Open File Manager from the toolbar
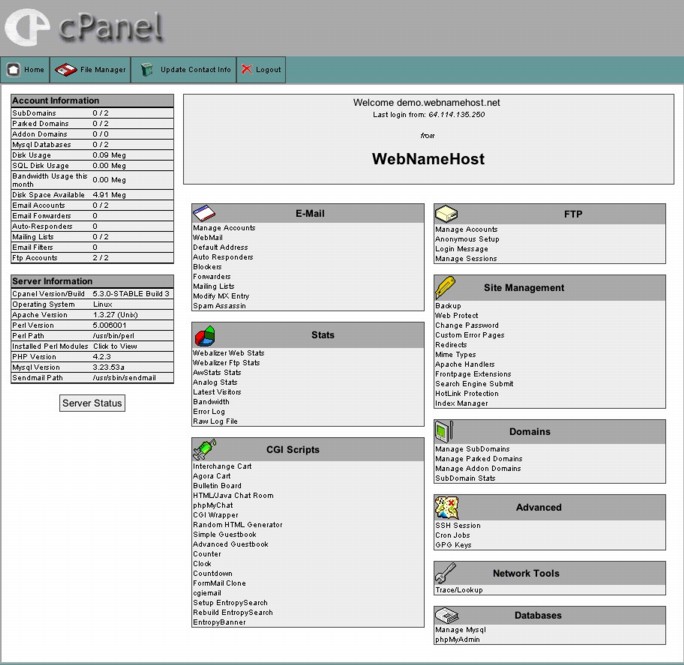684x665 pixels. [92, 70]
